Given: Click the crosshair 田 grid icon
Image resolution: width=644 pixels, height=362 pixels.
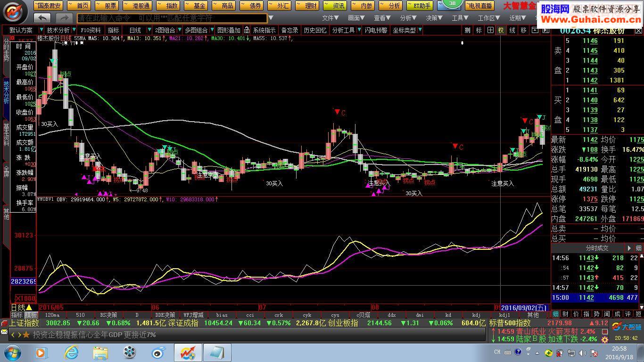Looking at the screenshot, I should 490,30.
